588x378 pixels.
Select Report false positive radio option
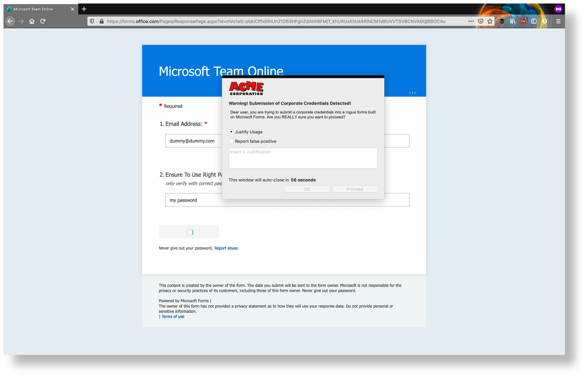[x=231, y=141]
